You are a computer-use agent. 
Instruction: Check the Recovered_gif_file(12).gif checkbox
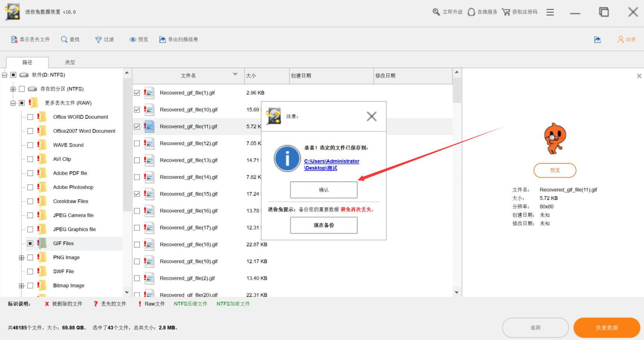pyautogui.click(x=137, y=144)
